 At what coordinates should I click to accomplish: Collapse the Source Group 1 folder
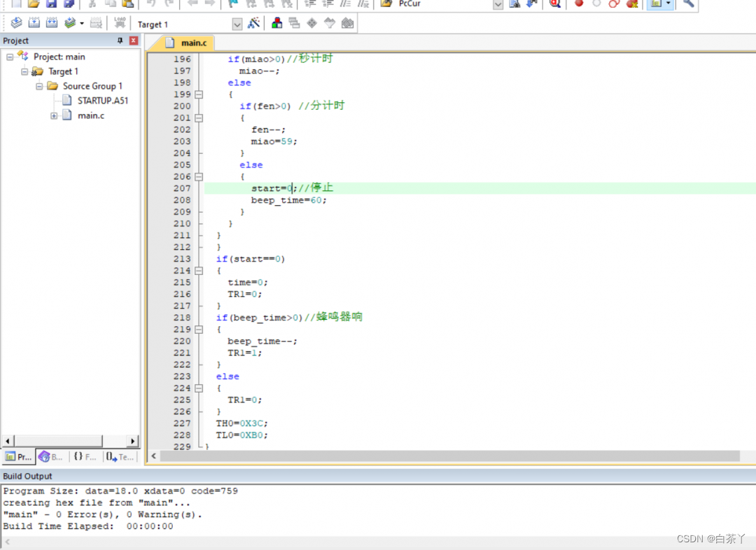tap(39, 86)
